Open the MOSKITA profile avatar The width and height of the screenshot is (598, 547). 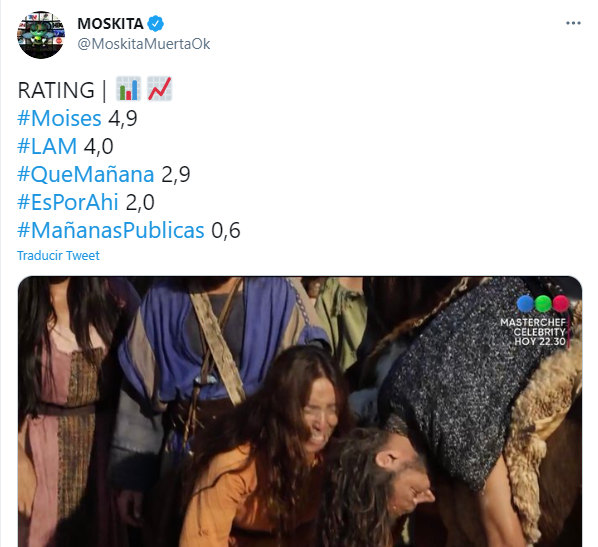coord(41,35)
